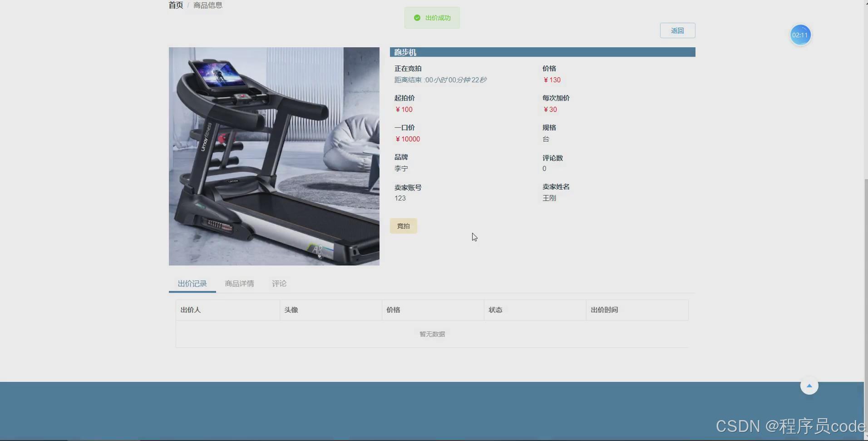
Task: Switch to the 商品详情 tab
Action: [x=239, y=284]
